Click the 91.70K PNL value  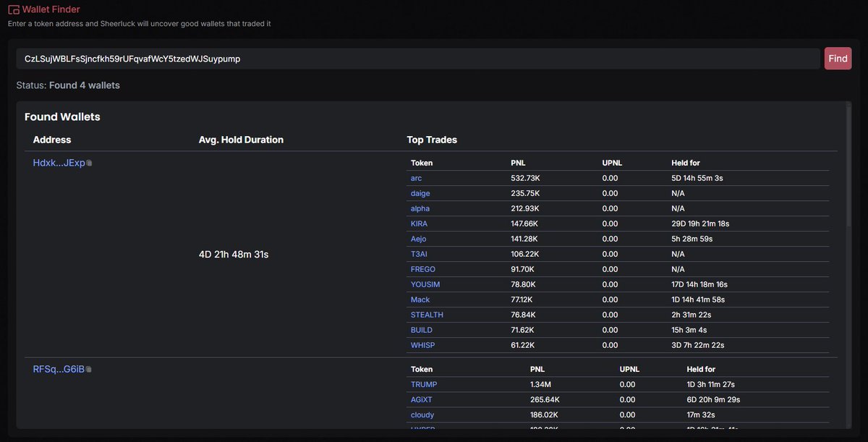[524, 269]
